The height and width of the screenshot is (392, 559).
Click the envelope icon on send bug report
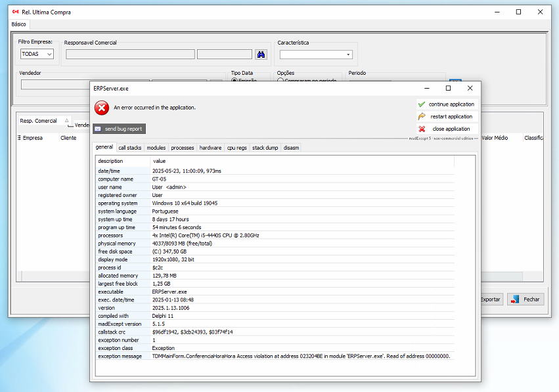coord(98,129)
